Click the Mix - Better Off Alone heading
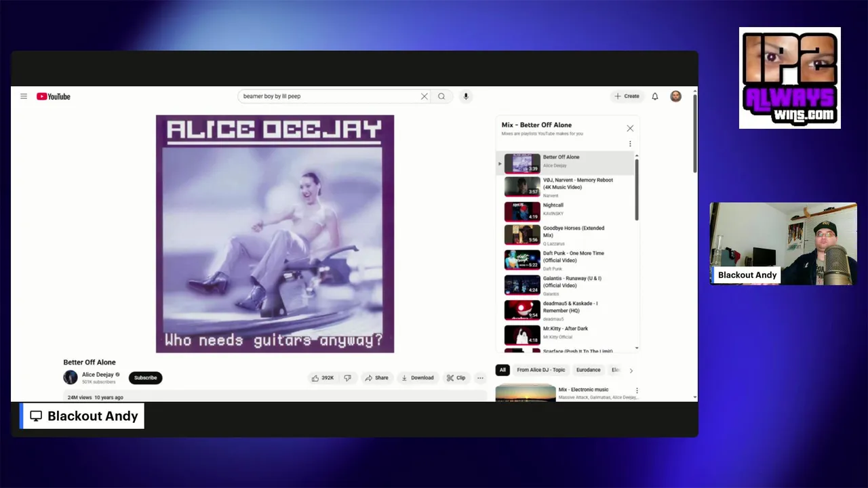Screen dimensions: 868x488 [x=536, y=125]
